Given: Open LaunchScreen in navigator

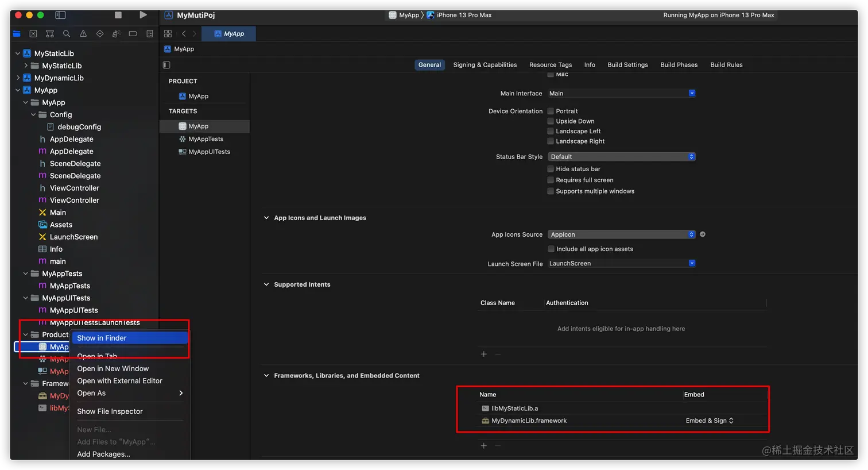Looking at the screenshot, I should click(x=73, y=237).
